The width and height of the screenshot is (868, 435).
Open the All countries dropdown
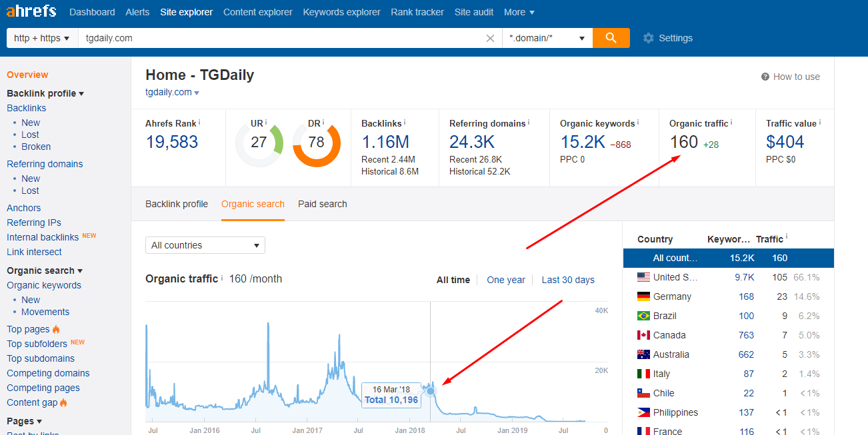point(205,245)
